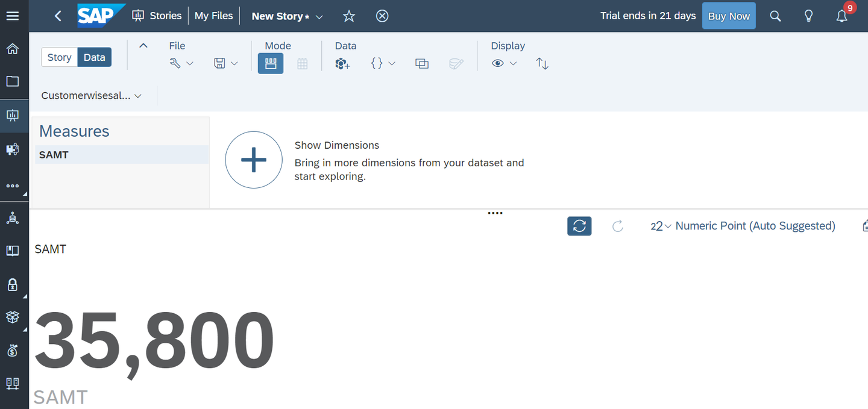
Task: Click Show Dimensions plus button
Action: [254, 160]
